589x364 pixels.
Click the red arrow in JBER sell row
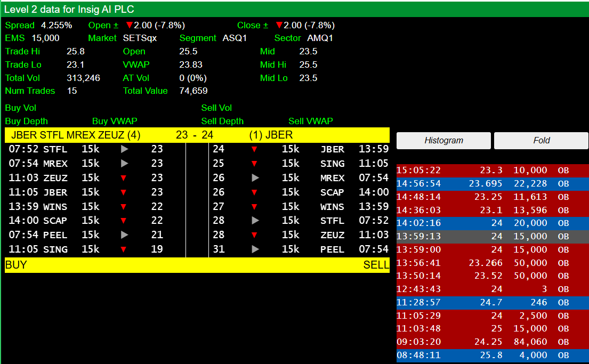[x=254, y=149]
